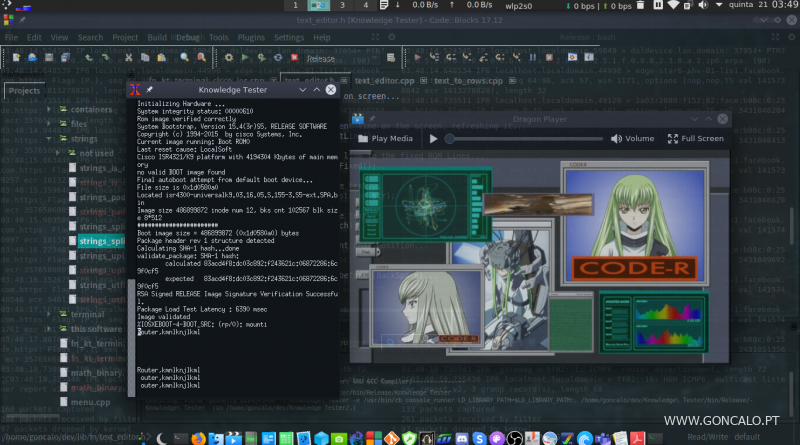The image size is (800, 445).
Task: Switch to virtual desktop 1
Action: coord(295,5)
